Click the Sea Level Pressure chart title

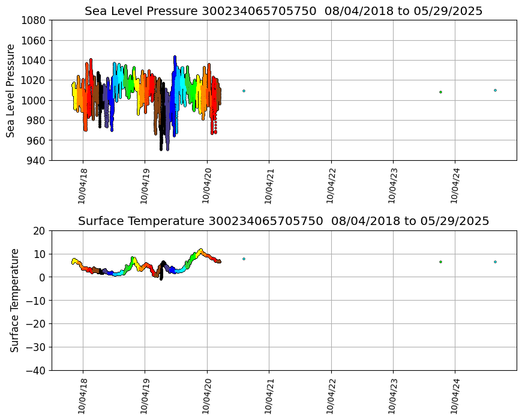pos(283,11)
